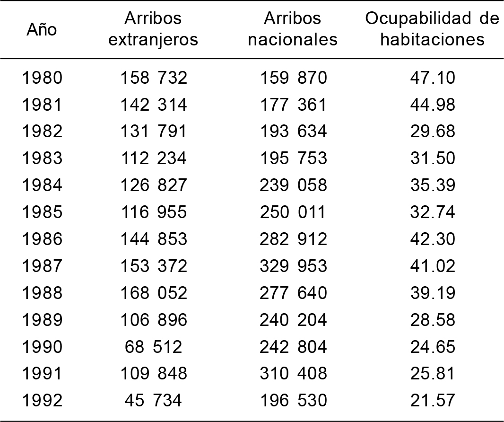
Task: Click the 310 408 national arrivals value
Action: 293,374
